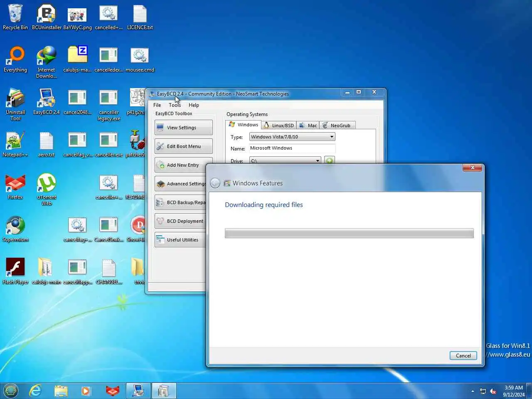This screenshot has height=399, width=532.
Task: Click the Firefox taskbar icon
Action: pos(112,391)
